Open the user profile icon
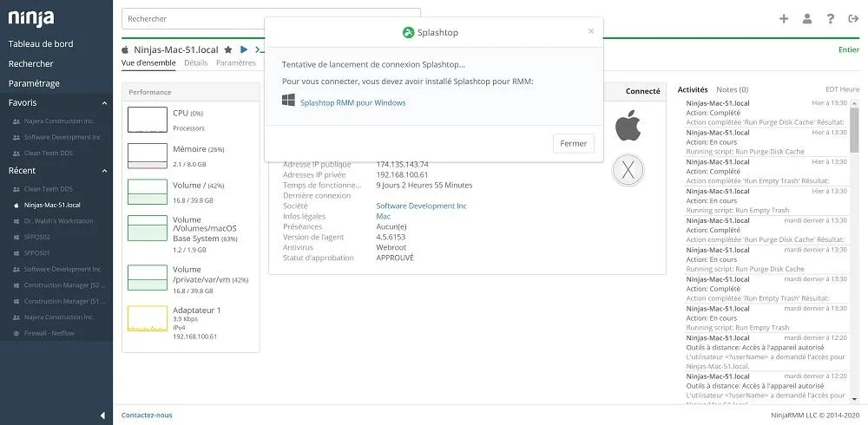This screenshot has height=425, width=868. click(807, 18)
